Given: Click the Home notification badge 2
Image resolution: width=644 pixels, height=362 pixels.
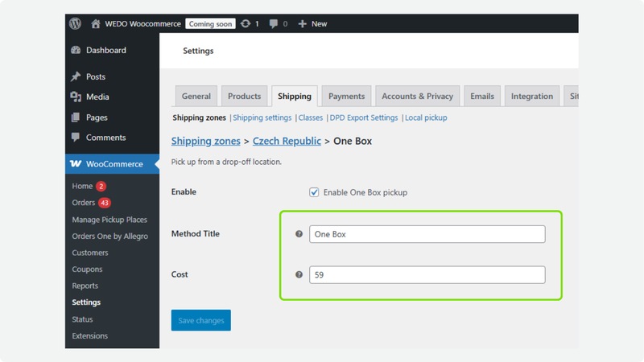Looking at the screenshot, I should [101, 187].
